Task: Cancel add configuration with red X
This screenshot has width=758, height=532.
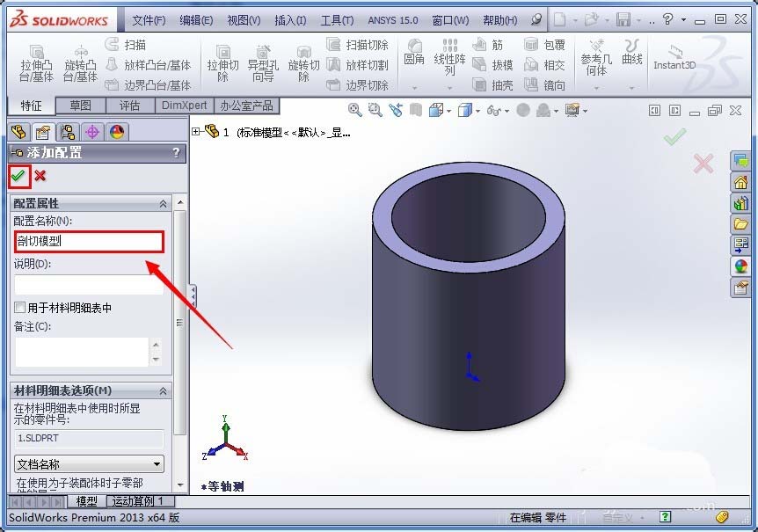Action: point(40,176)
